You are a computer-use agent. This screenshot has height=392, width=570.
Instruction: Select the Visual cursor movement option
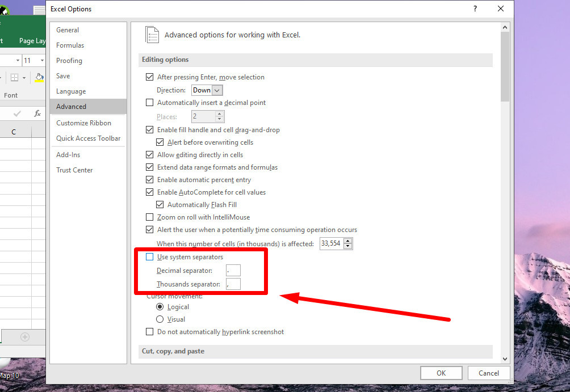click(x=160, y=319)
